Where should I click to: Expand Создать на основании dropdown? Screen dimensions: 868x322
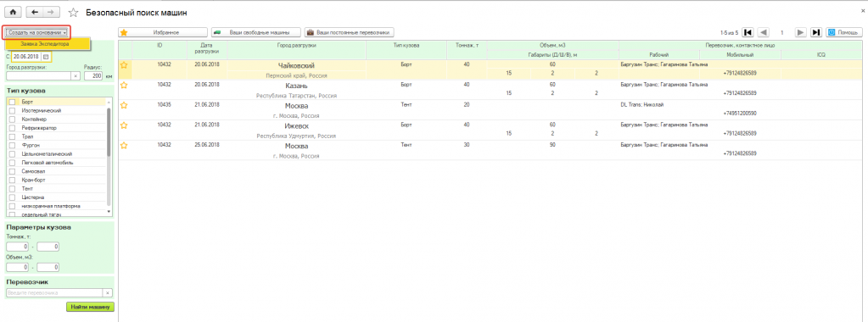(x=37, y=33)
